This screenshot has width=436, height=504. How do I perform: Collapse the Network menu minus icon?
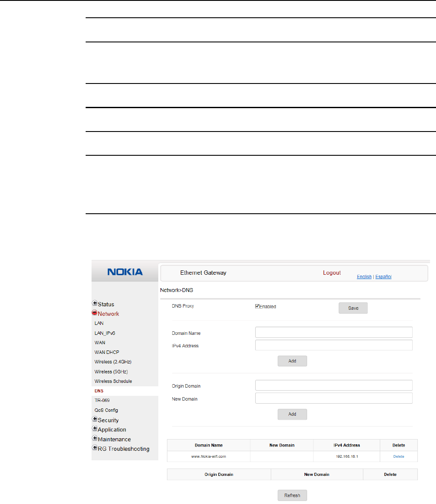pyautogui.click(x=94, y=312)
